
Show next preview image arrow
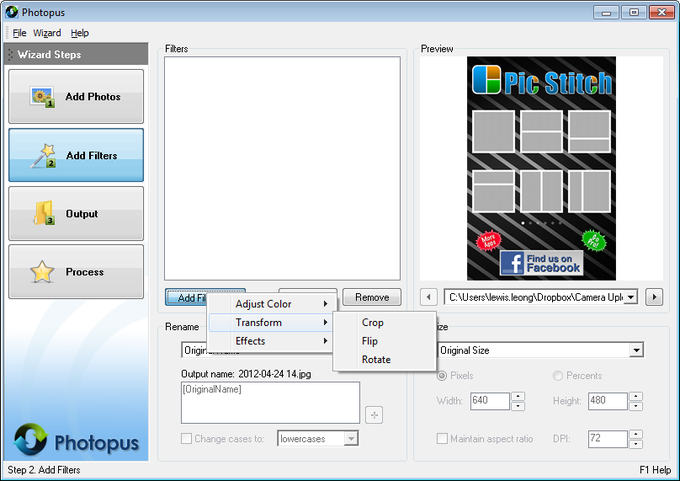coord(654,298)
